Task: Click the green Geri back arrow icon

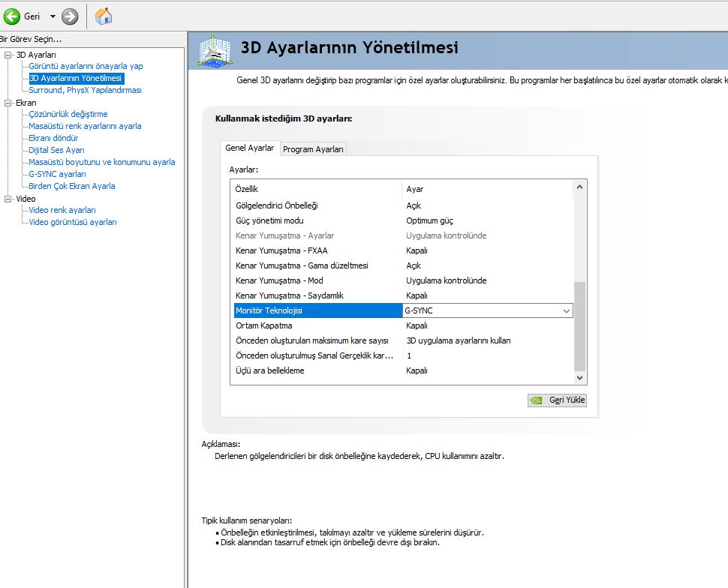Action: click(11, 16)
